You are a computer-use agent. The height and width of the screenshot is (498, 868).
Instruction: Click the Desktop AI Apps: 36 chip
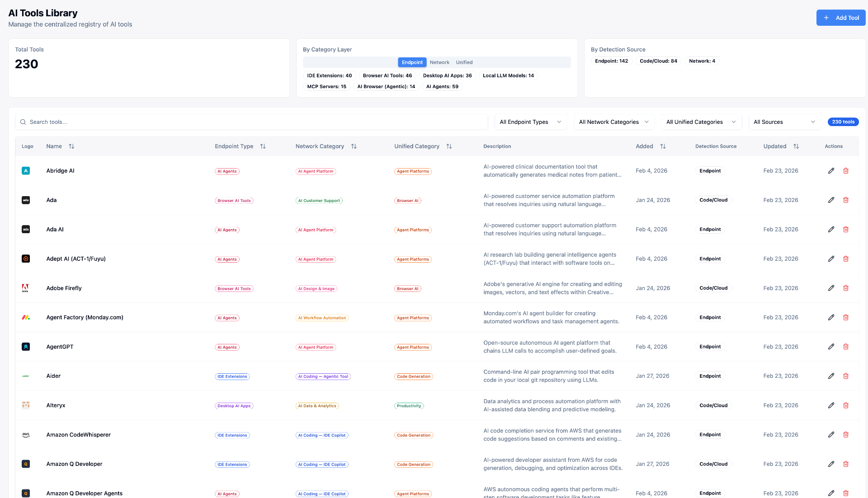coord(447,75)
